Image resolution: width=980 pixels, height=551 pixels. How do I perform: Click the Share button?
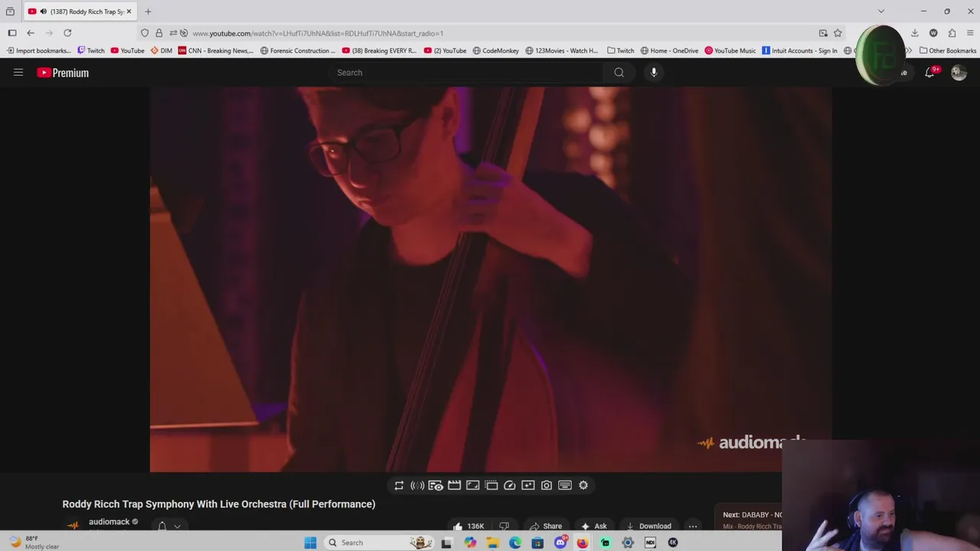546,526
